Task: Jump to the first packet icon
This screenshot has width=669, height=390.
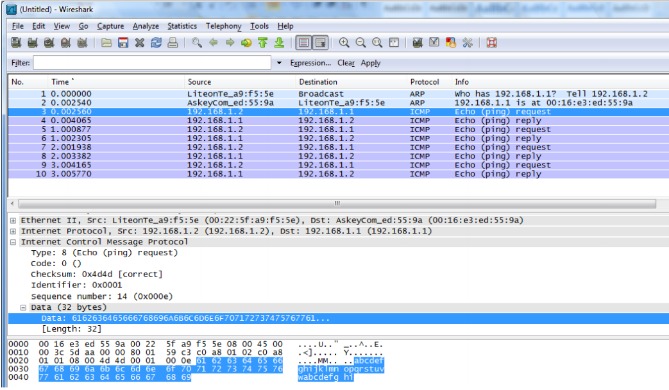Action: click(263, 43)
